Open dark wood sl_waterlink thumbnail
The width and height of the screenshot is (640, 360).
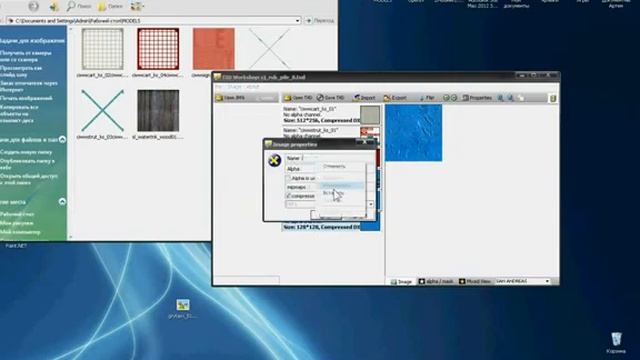pyautogui.click(x=158, y=111)
